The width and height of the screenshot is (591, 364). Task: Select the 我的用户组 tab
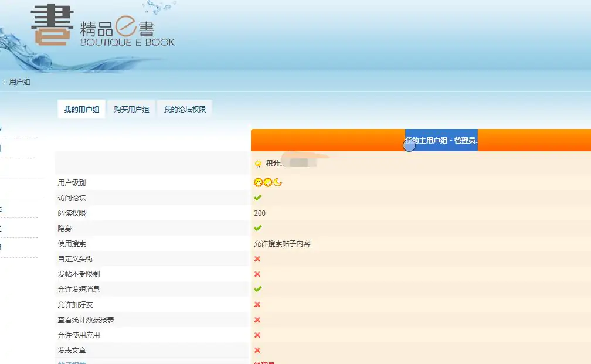pos(81,109)
